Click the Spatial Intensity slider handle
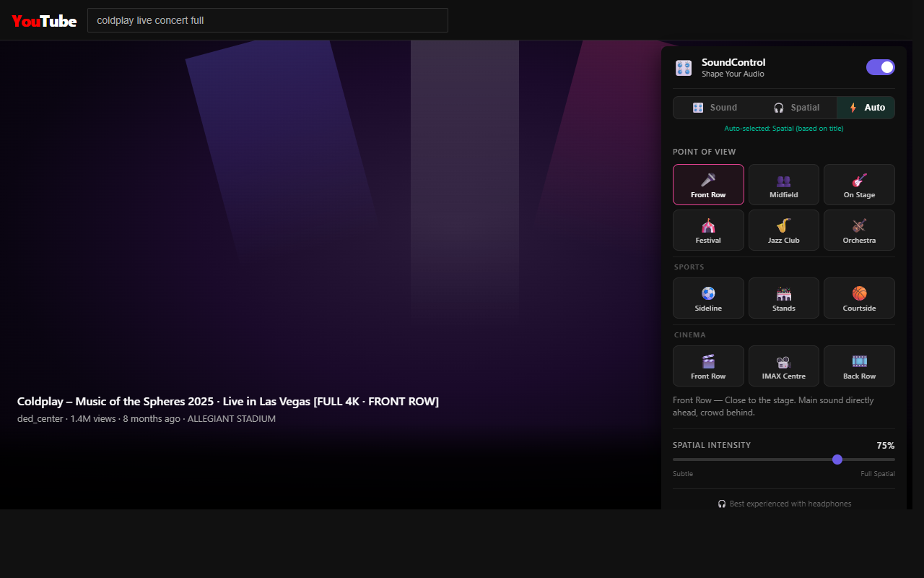Screen dimensions: 924x578 [x=837, y=460]
